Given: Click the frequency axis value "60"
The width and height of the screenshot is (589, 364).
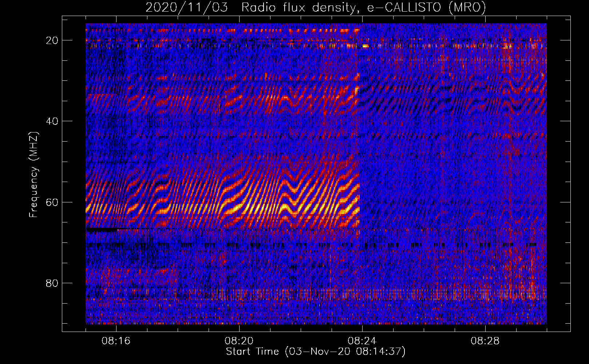Looking at the screenshot, I should coord(52,202).
